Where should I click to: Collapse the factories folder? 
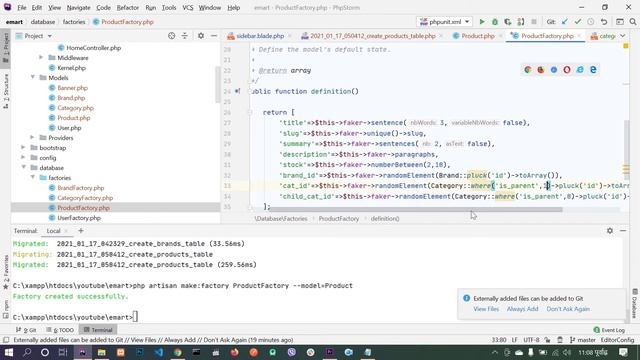33,178
